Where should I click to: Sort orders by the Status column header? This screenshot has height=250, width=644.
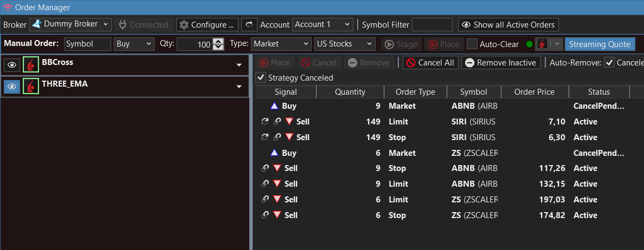(x=599, y=92)
